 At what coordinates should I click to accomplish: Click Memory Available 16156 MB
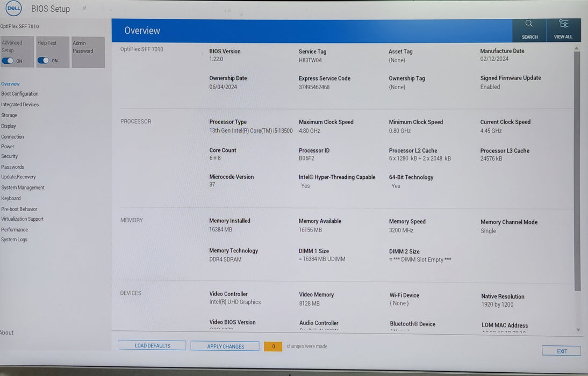point(310,230)
